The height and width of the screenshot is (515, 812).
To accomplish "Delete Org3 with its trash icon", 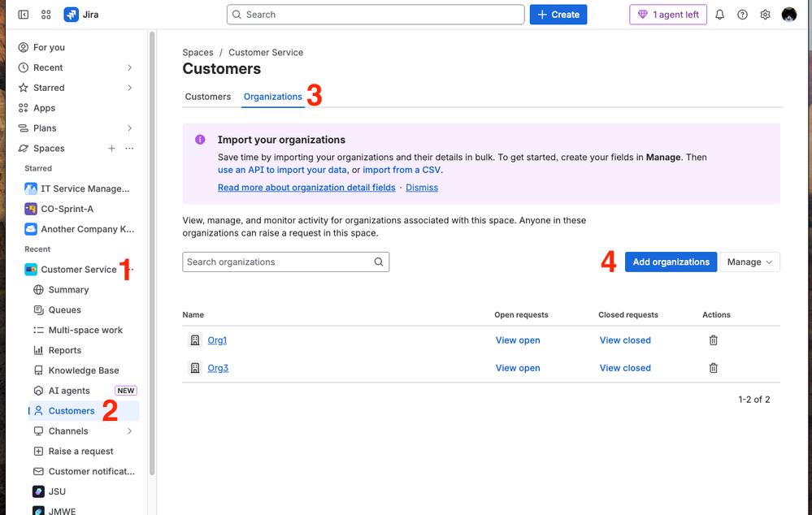I will point(713,368).
